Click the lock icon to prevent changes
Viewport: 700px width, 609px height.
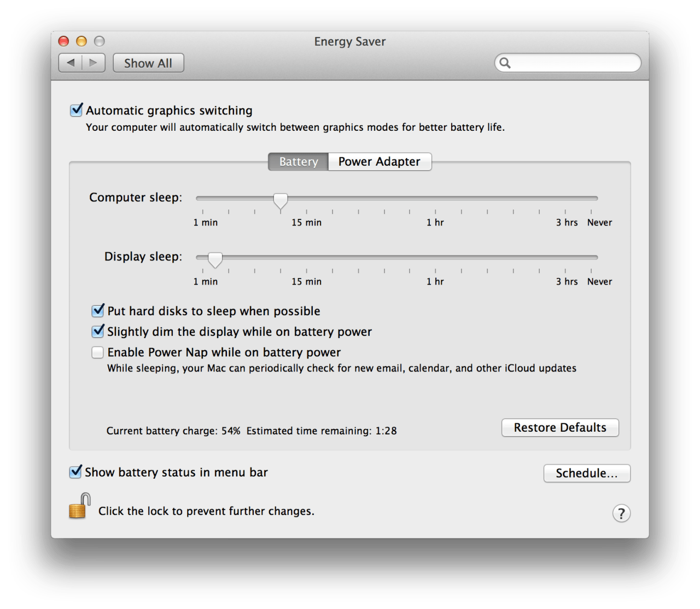[79, 506]
